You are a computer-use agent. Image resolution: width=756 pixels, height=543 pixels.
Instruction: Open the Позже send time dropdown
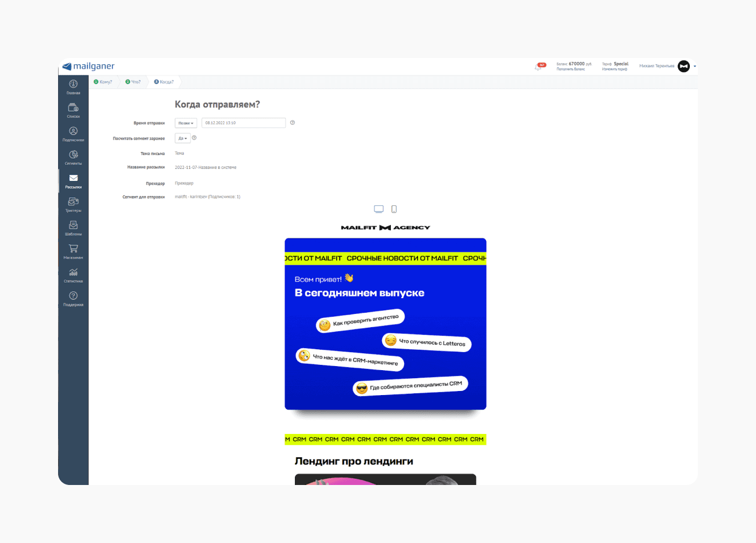[x=186, y=123]
